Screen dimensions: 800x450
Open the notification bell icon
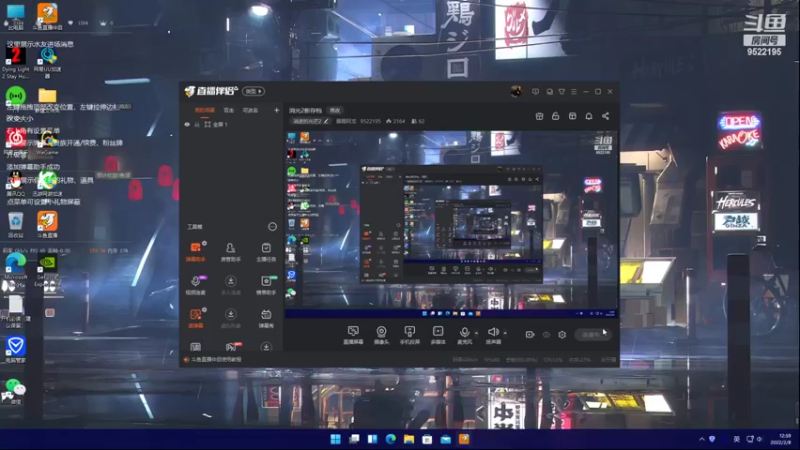pos(589,116)
